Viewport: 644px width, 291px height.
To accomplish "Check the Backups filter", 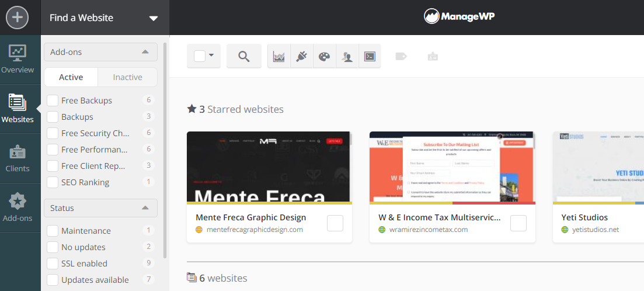I will tap(52, 117).
